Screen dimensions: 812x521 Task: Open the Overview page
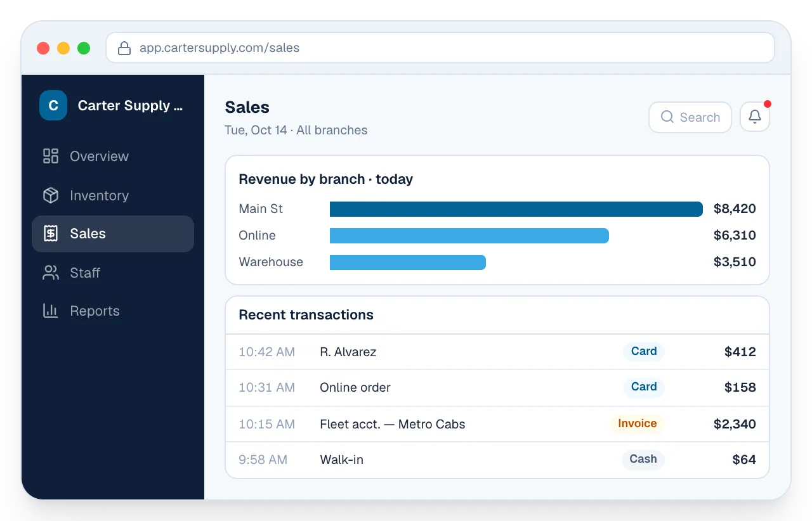(x=113, y=156)
